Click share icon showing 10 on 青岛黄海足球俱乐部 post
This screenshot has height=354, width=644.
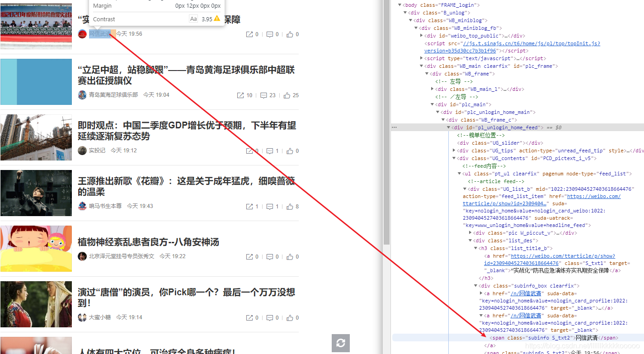[x=241, y=95]
